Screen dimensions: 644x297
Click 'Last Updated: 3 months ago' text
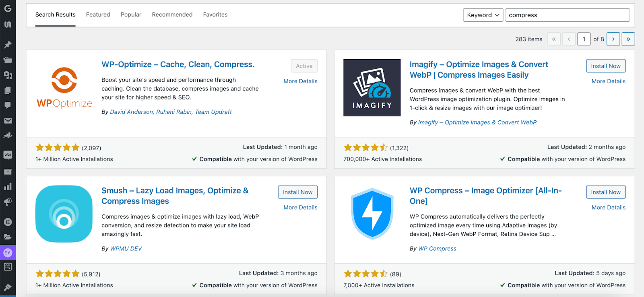tap(278, 273)
